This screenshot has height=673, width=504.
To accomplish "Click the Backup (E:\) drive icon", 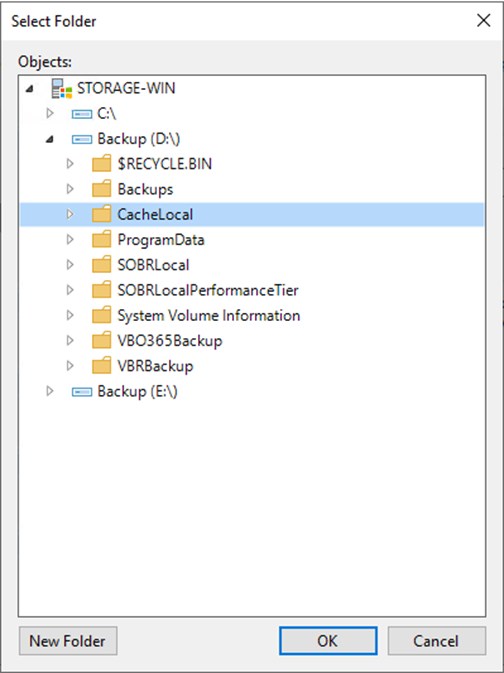I will (x=82, y=392).
